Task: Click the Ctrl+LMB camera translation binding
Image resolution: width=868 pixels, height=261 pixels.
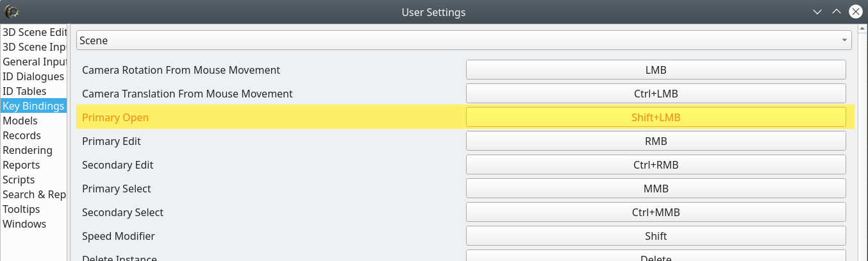Action: [656, 94]
